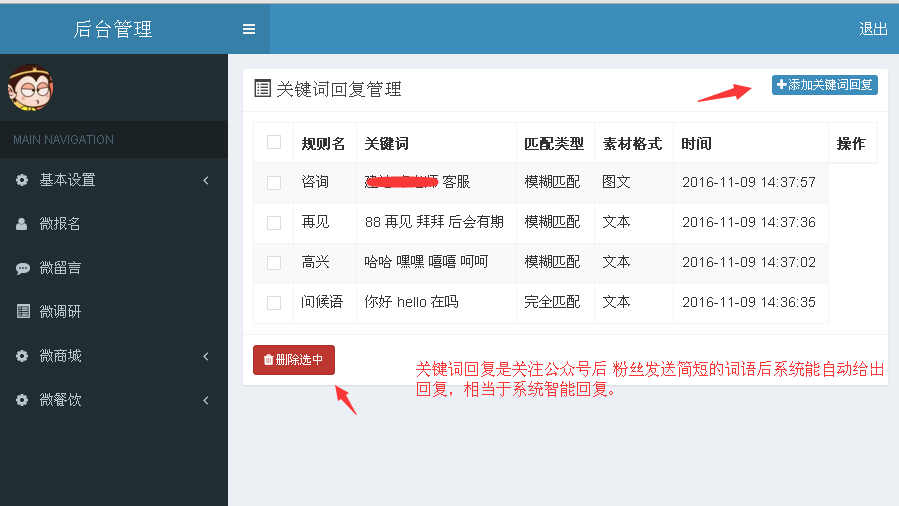Click the gear icon beside 微商城
This screenshot has height=506, width=899.
(x=22, y=356)
